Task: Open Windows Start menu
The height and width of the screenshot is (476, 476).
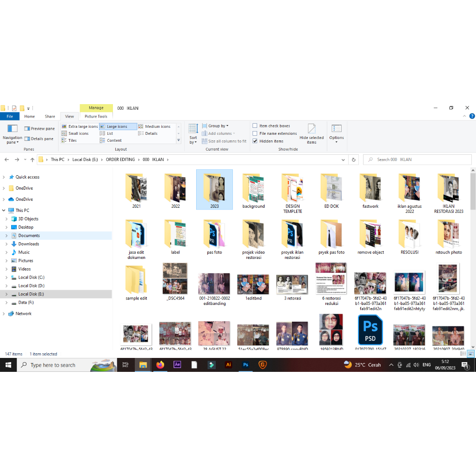Action: 8,365
